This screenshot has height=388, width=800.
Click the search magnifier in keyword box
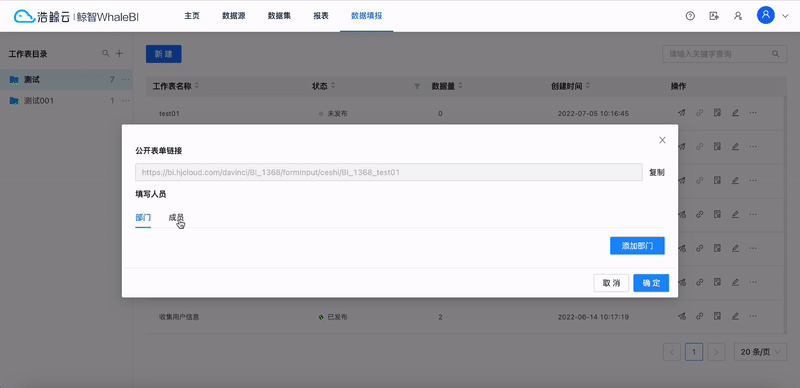click(x=776, y=54)
